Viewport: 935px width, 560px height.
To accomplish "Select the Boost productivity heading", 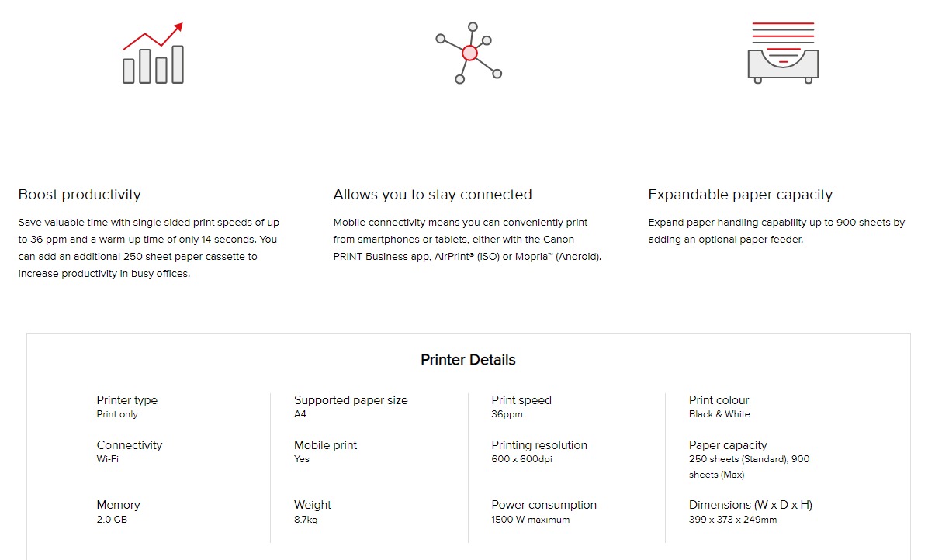I will pyautogui.click(x=80, y=195).
